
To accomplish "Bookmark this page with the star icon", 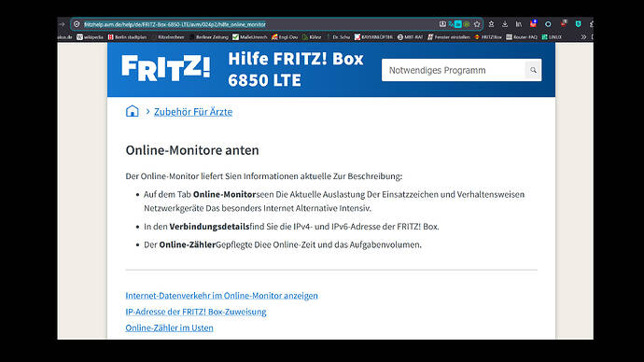I will tap(477, 24).
